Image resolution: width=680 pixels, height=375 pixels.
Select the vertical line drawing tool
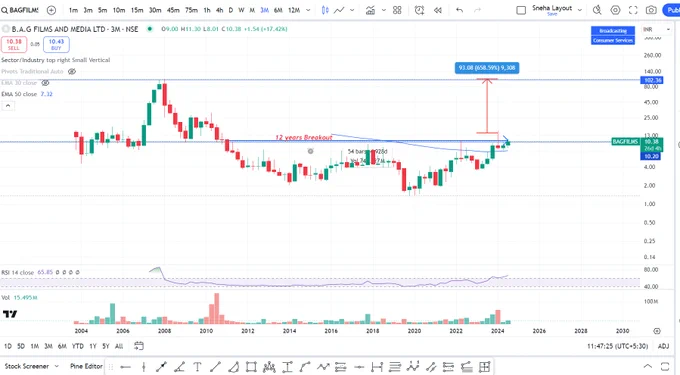point(144,367)
